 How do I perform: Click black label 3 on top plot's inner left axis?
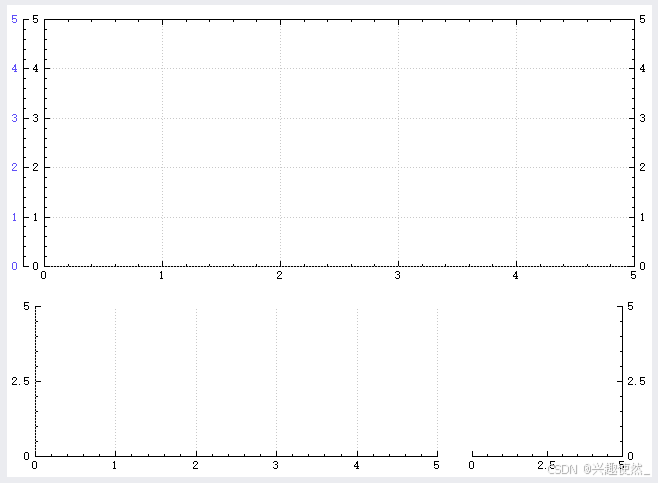(x=35, y=118)
